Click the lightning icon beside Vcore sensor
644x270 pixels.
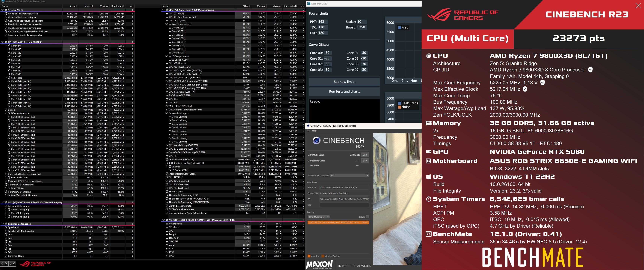(167, 245)
